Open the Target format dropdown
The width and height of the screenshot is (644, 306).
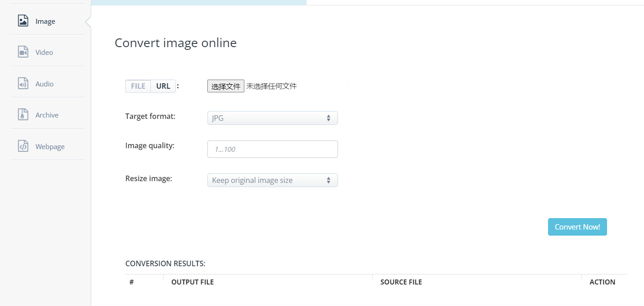click(272, 118)
